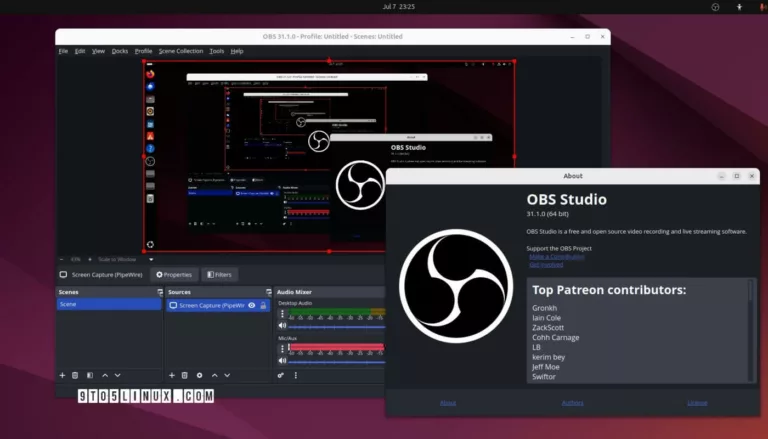Click the clock showing Jul 7 23:25
This screenshot has width=768, height=439.
399,7
